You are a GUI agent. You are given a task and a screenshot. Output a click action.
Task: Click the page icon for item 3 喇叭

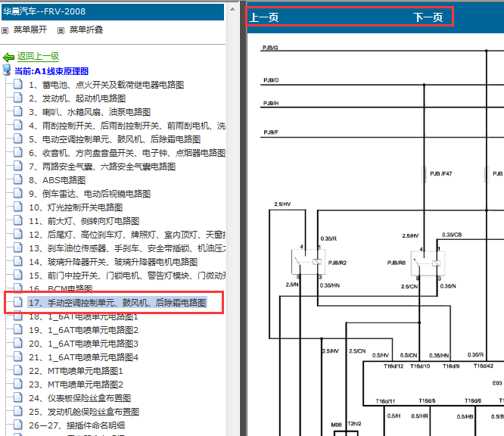pos(18,111)
